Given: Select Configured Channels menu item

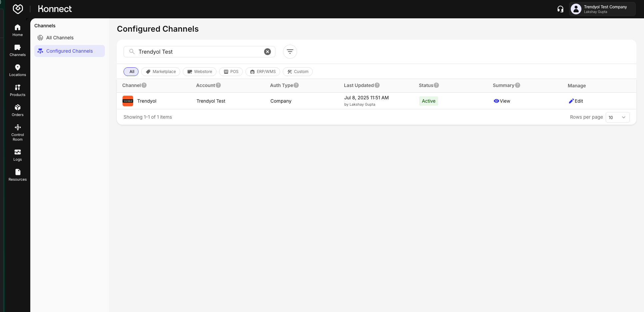Looking at the screenshot, I should (70, 51).
